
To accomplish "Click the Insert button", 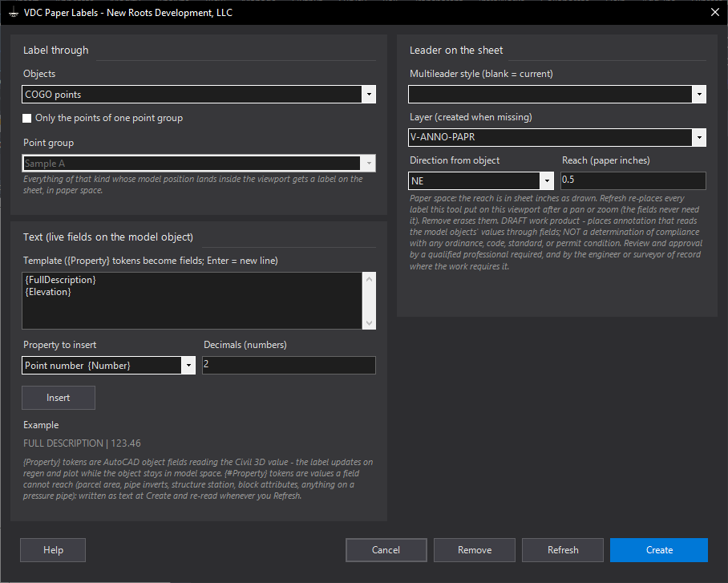I will [59, 398].
